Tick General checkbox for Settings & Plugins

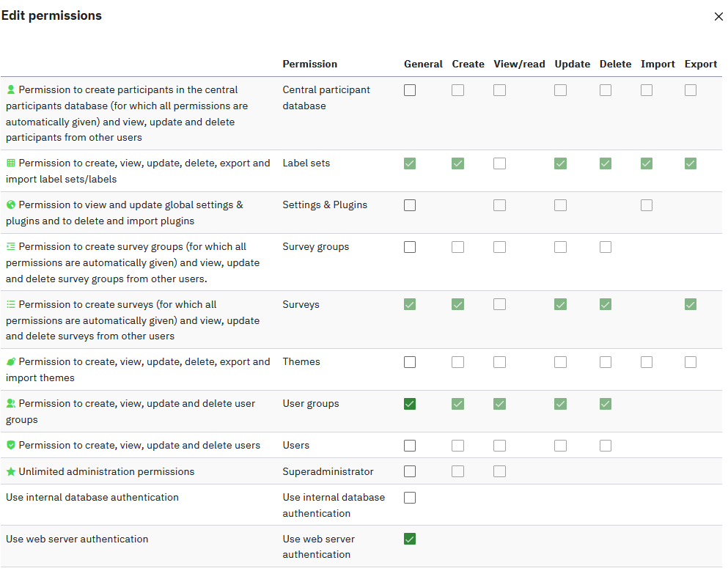click(x=410, y=205)
